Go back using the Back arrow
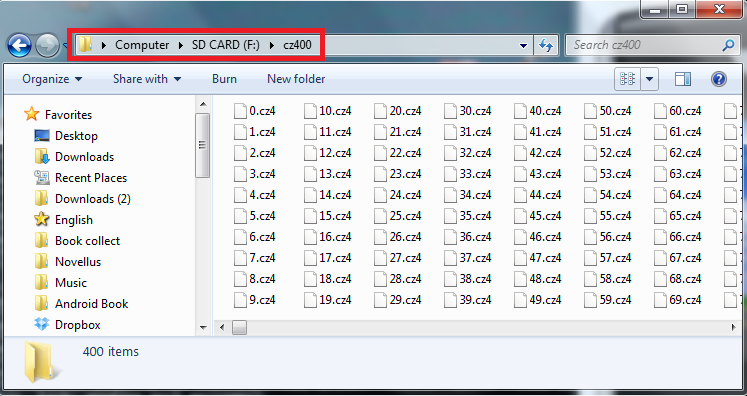The height and width of the screenshot is (396, 747). tap(19, 46)
